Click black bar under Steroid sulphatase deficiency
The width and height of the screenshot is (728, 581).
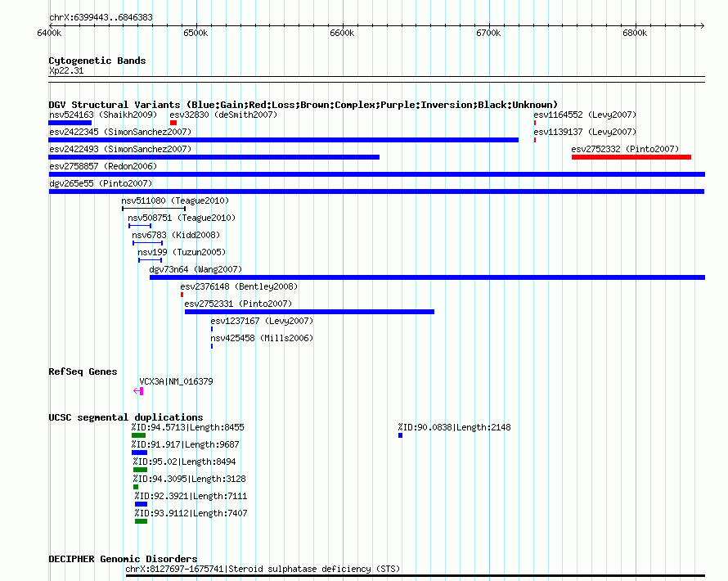click(415, 576)
